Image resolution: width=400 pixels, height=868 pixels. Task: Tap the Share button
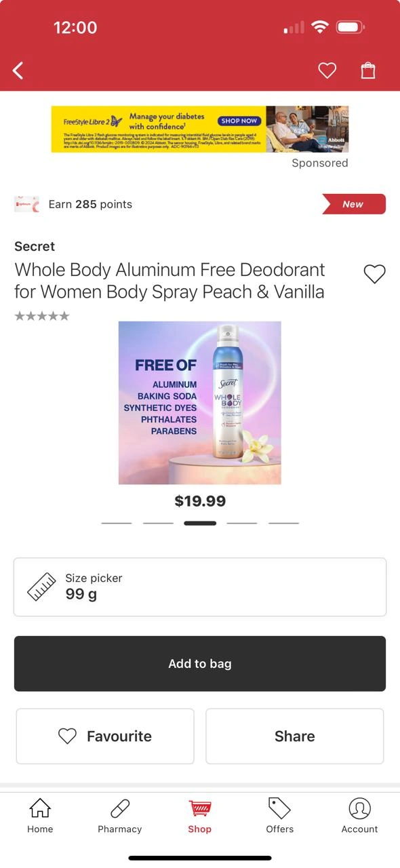295,736
